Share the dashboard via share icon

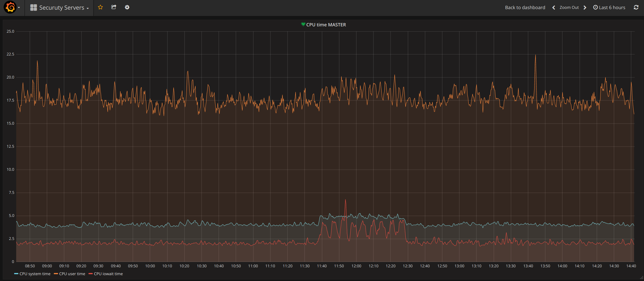(114, 7)
